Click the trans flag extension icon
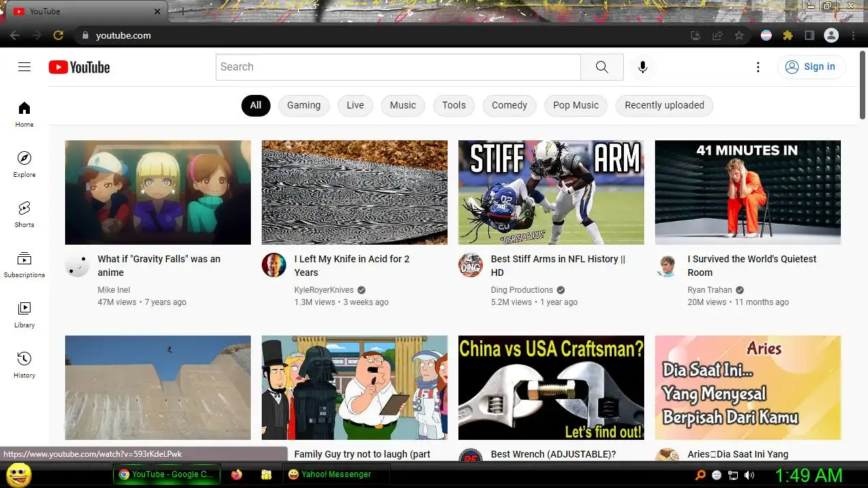Image resolution: width=868 pixels, height=488 pixels. (766, 35)
